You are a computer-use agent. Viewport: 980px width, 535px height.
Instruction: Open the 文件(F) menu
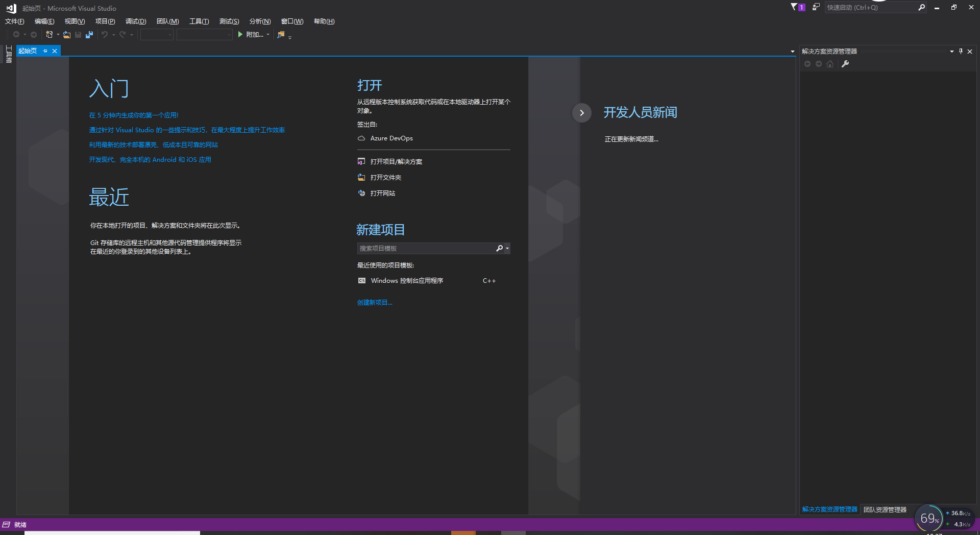click(14, 21)
